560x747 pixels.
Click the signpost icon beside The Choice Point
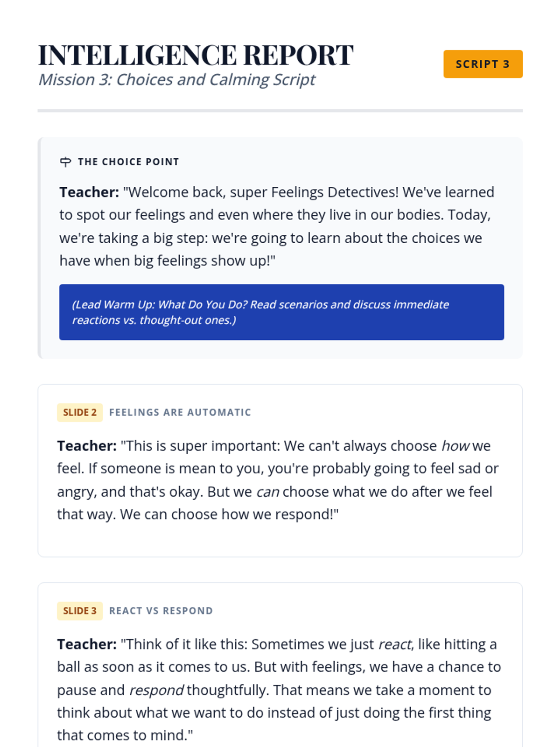point(66,162)
